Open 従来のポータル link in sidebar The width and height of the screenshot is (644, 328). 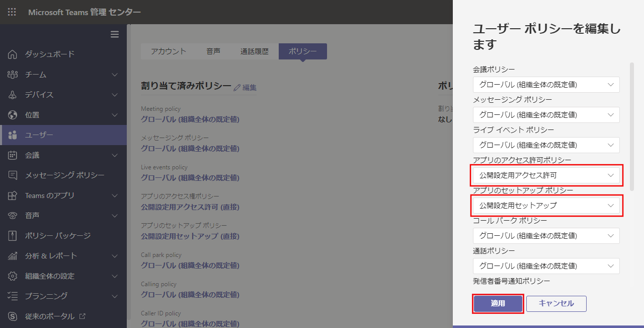click(x=63, y=316)
